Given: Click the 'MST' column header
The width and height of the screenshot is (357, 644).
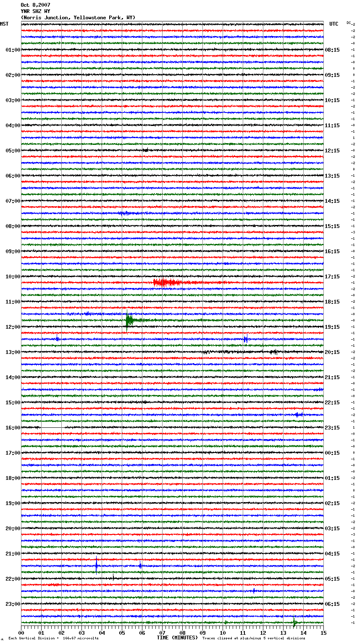Looking at the screenshot, I should click(4, 24).
